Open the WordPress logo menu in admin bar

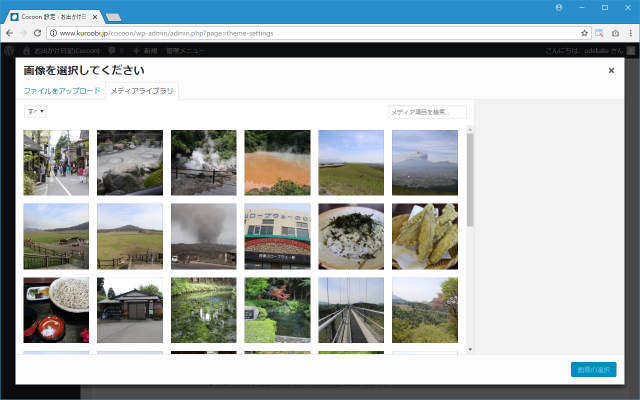coord(9,51)
